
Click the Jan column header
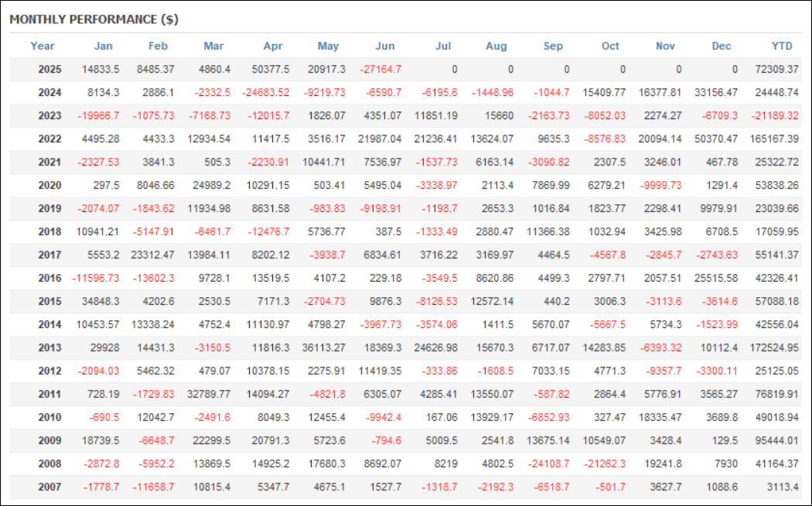pos(103,46)
